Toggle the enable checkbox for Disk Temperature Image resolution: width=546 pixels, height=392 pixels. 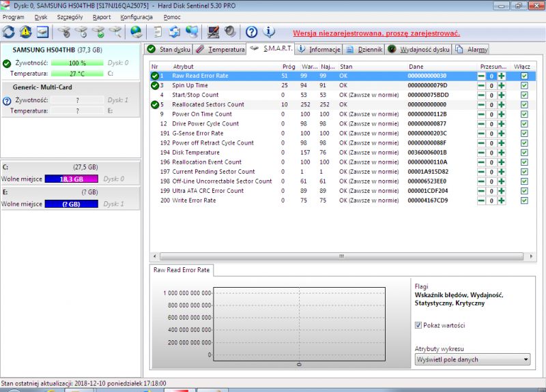click(524, 153)
